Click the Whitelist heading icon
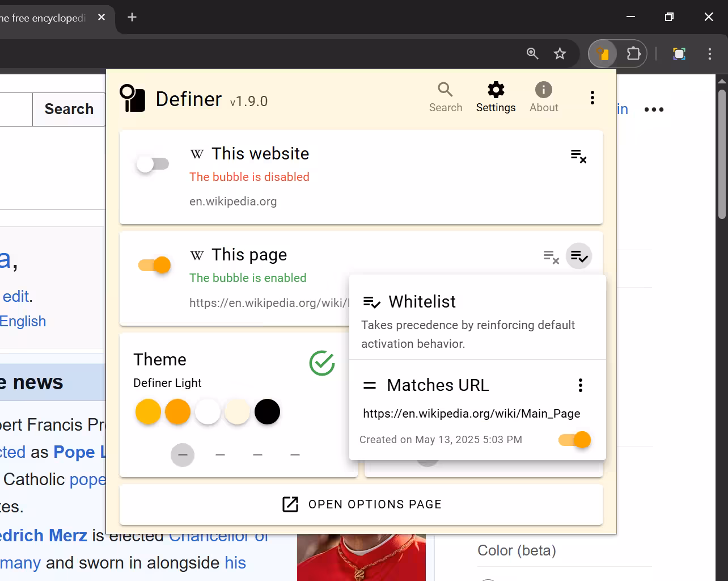 [371, 302]
